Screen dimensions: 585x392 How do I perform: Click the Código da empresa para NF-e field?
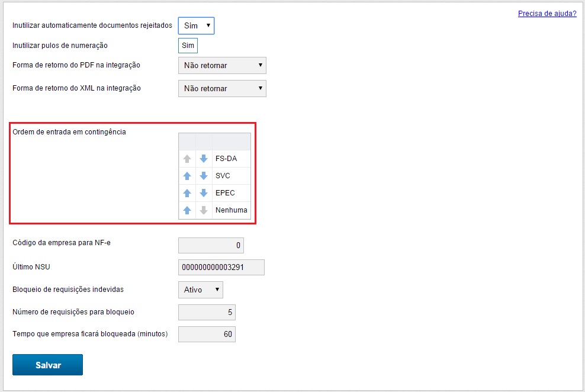pos(211,245)
